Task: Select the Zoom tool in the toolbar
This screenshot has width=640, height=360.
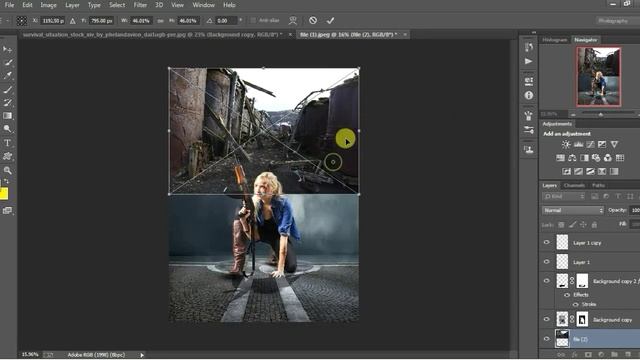Action: [7, 170]
